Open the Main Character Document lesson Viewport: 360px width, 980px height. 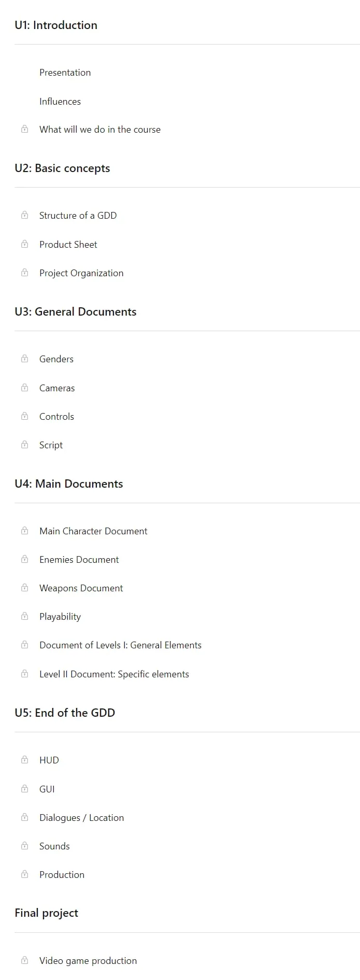pyautogui.click(x=93, y=531)
